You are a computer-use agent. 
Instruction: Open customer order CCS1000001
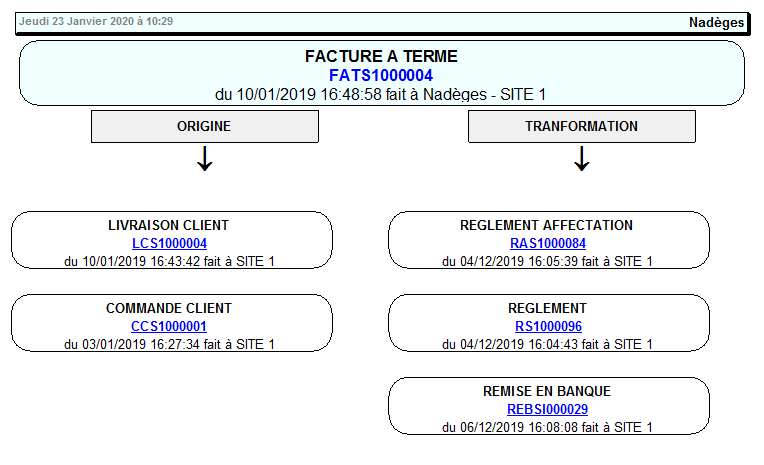tap(169, 326)
